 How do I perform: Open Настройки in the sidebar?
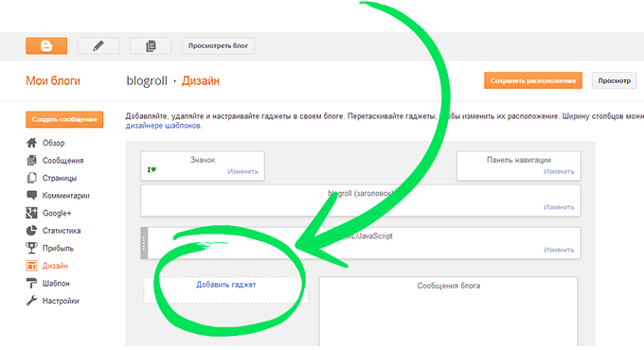pos(61,301)
